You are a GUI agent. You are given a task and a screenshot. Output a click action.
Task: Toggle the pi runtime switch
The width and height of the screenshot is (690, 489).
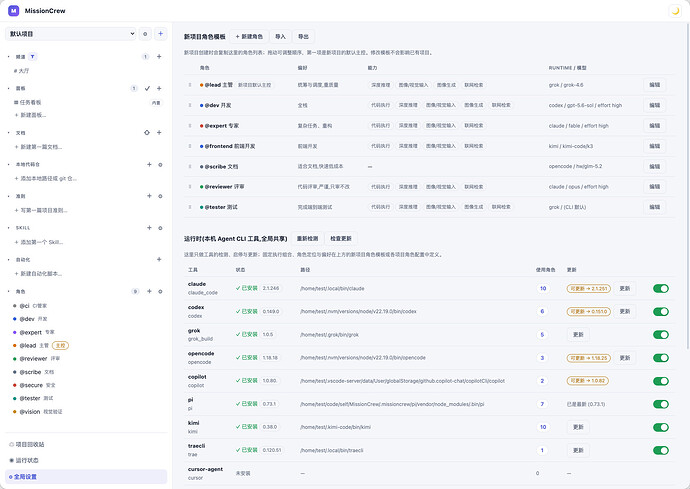(x=661, y=404)
